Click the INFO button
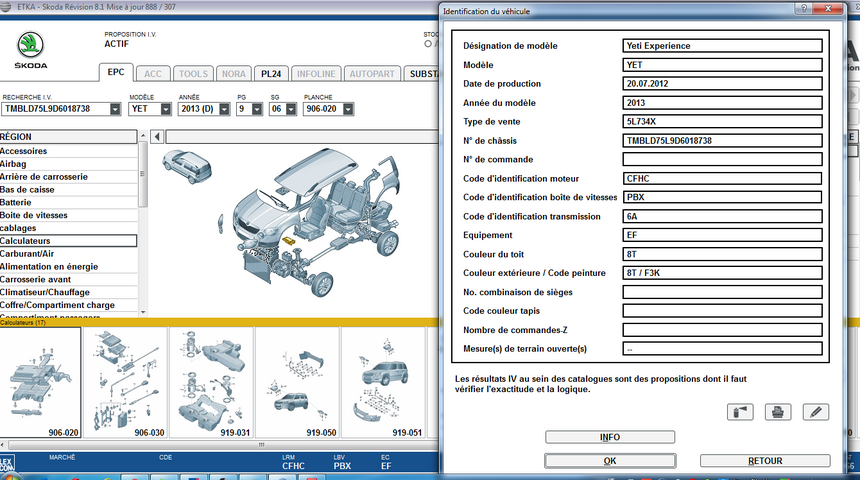The width and height of the screenshot is (860, 480). pos(610,437)
